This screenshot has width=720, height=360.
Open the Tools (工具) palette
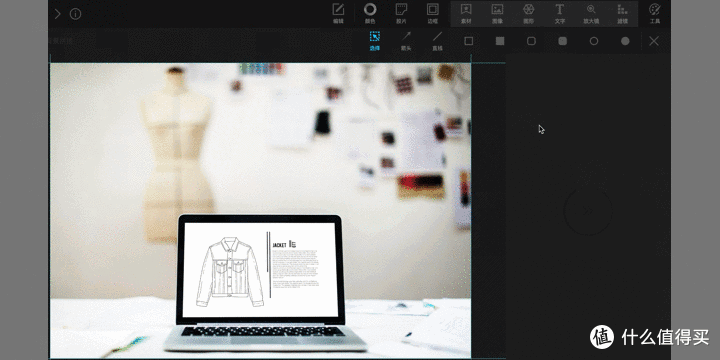coord(655,13)
